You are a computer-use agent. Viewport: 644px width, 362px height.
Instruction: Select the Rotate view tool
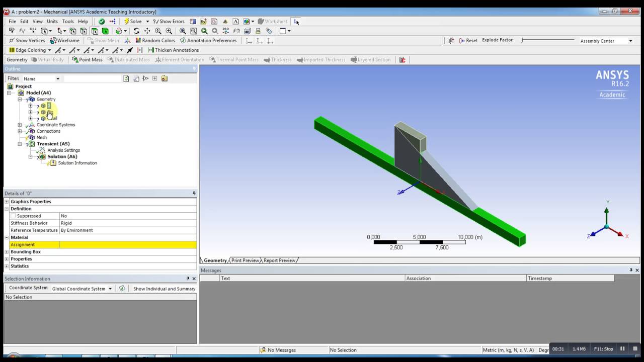tap(136, 31)
